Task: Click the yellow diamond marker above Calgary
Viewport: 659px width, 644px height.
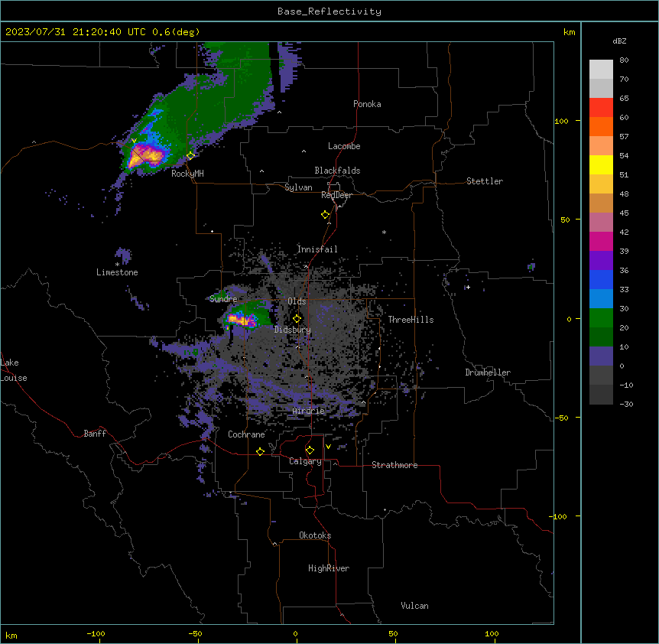Action: [310, 450]
